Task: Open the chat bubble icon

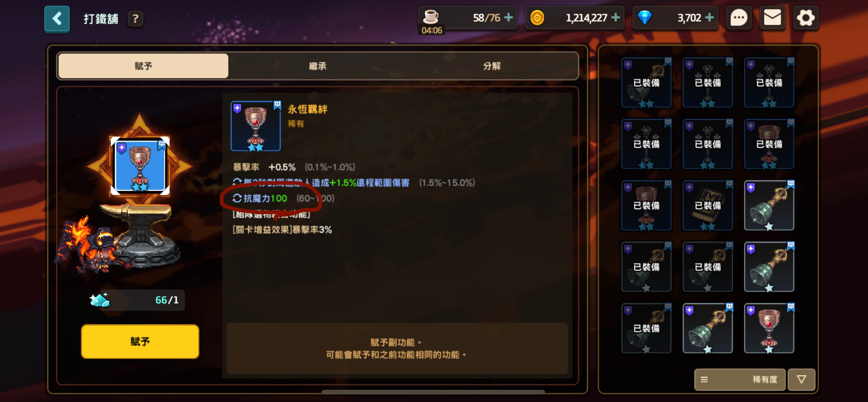Action: tap(738, 18)
